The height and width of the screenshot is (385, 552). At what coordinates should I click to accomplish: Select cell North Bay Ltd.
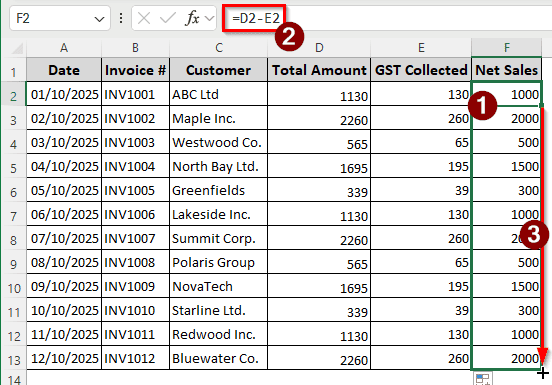click(x=219, y=166)
